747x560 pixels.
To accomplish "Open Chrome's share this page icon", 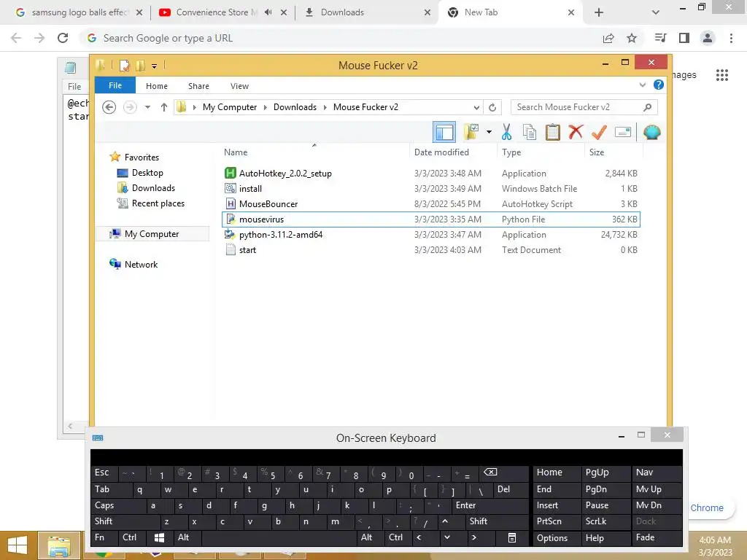I will (608, 38).
